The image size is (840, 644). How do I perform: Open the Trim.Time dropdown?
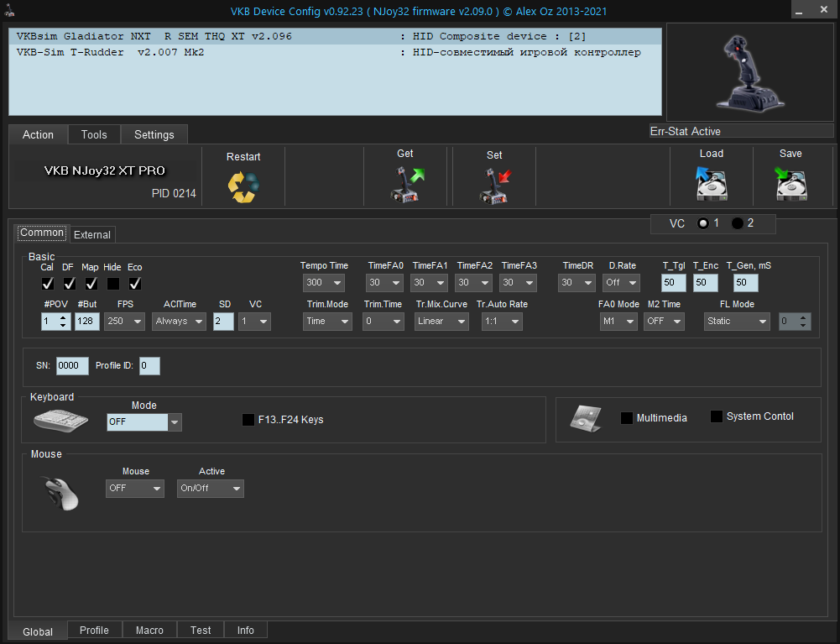click(x=383, y=322)
